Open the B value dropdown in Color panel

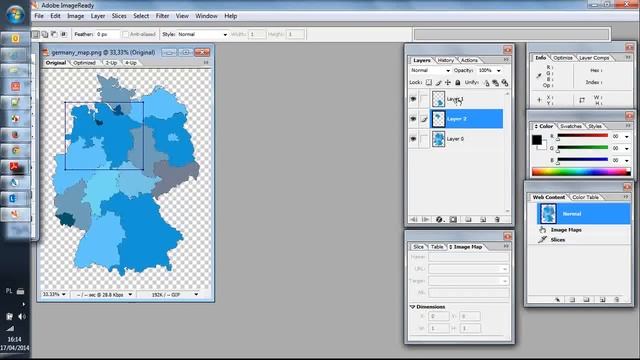tap(627, 160)
